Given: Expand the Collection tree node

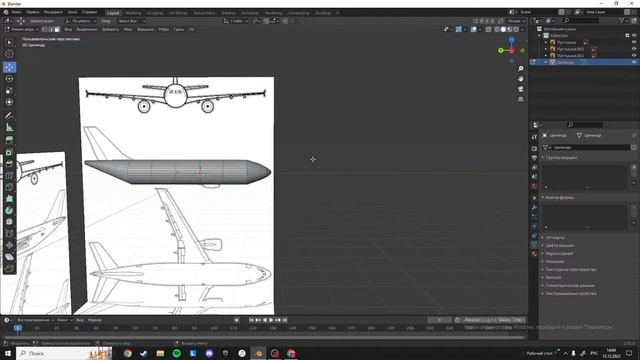Looking at the screenshot, I should pyautogui.click(x=540, y=36).
